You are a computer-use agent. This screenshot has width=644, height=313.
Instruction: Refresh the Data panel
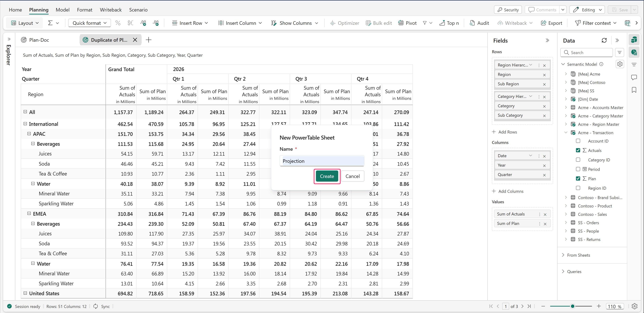click(604, 40)
